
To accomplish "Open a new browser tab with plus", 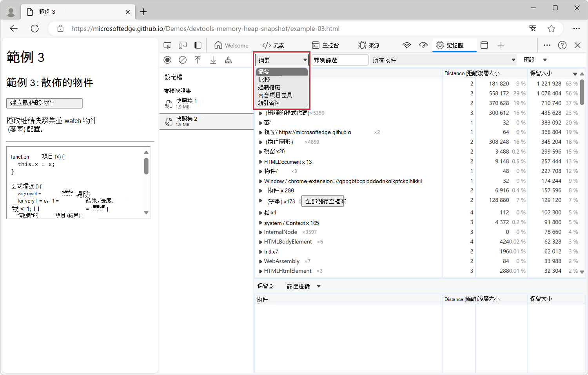I will 143,12.
